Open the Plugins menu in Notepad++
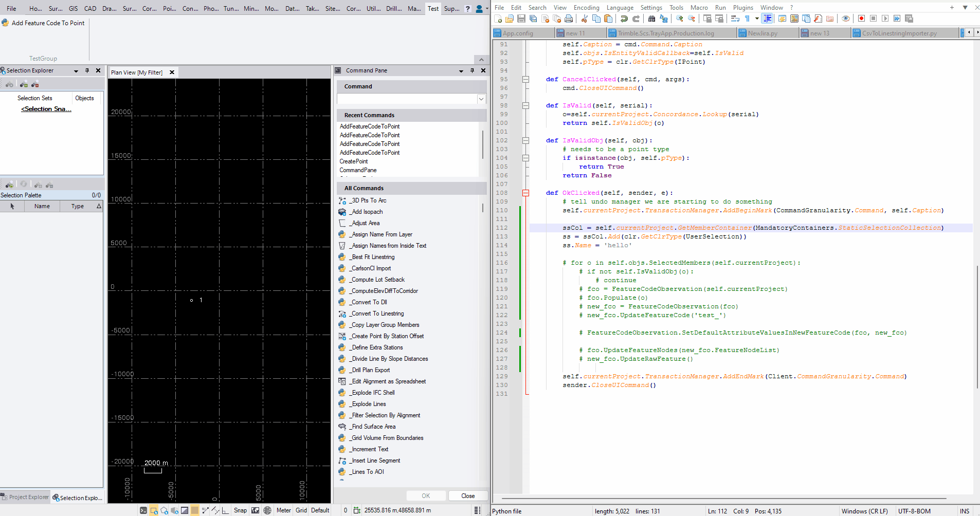 pos(743,8)
